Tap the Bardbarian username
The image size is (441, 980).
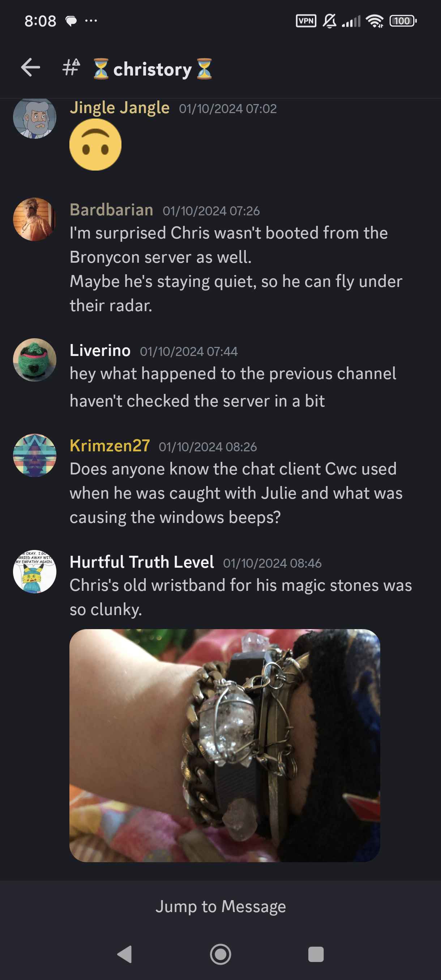[111, 210]
